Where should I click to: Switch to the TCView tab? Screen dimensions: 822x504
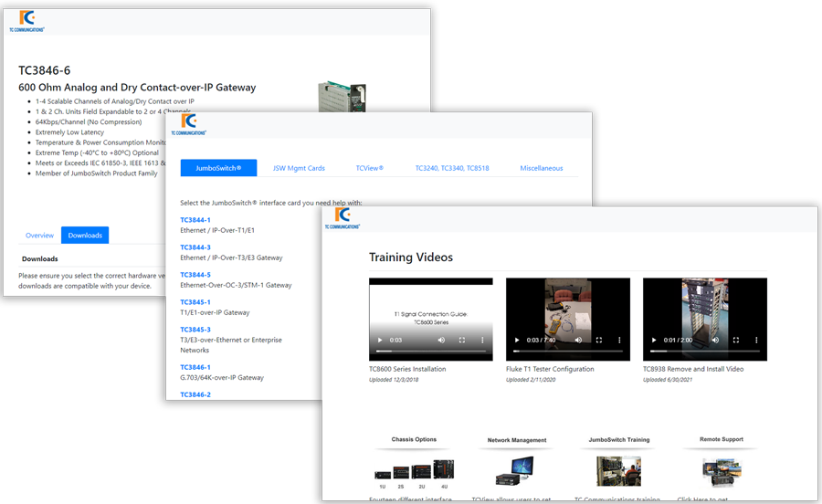click(x=370, y=168)
